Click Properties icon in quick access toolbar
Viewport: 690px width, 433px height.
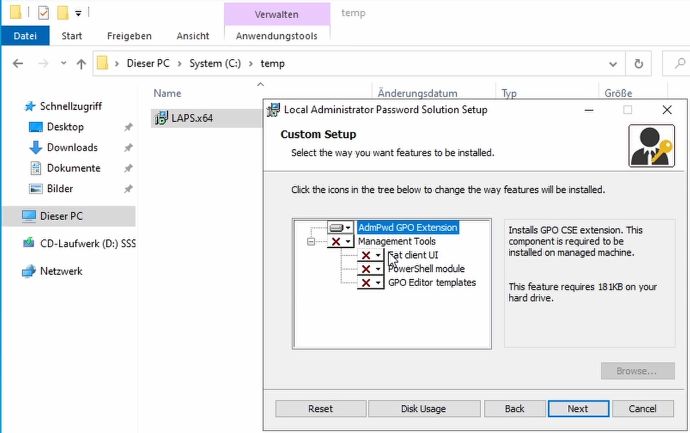[43, 13]
